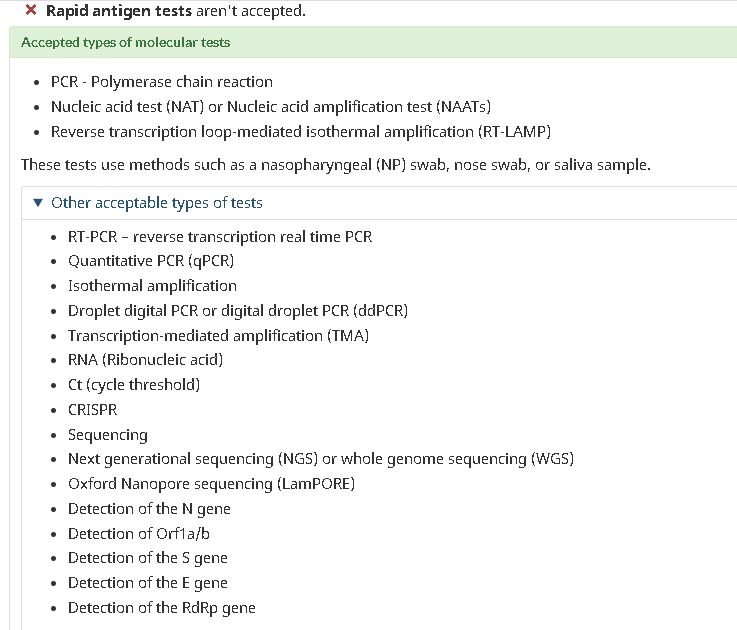Click the PCR - Polymerase chain reaction item

(162, 82)
